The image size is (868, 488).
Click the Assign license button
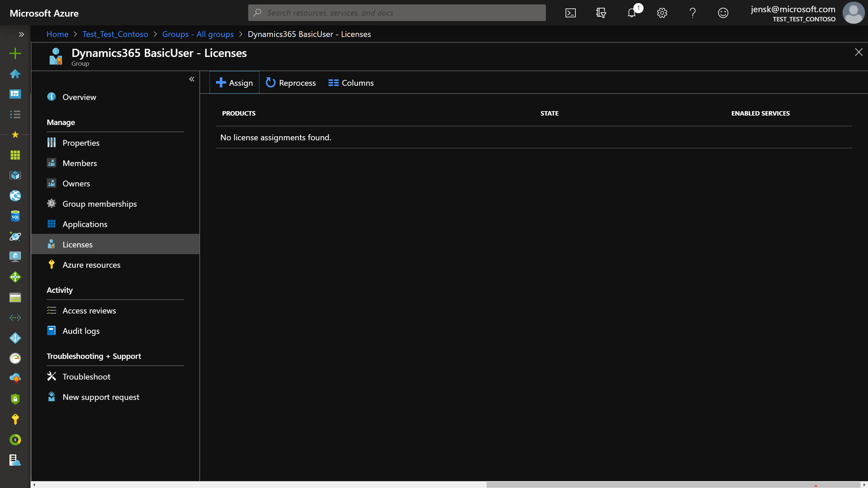(234, 83)
